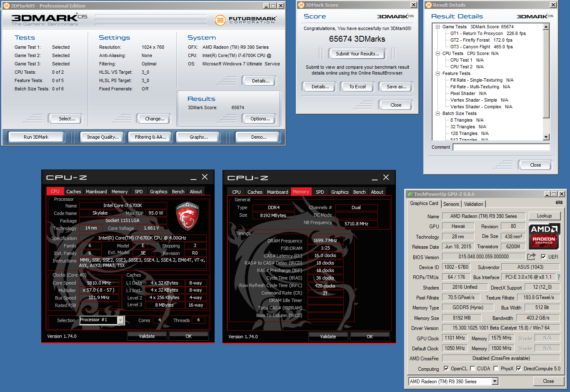Switch to Caches tab in the processor CPU-Z window
Viewport: 570px width, 392px height.
coord(74,192)
